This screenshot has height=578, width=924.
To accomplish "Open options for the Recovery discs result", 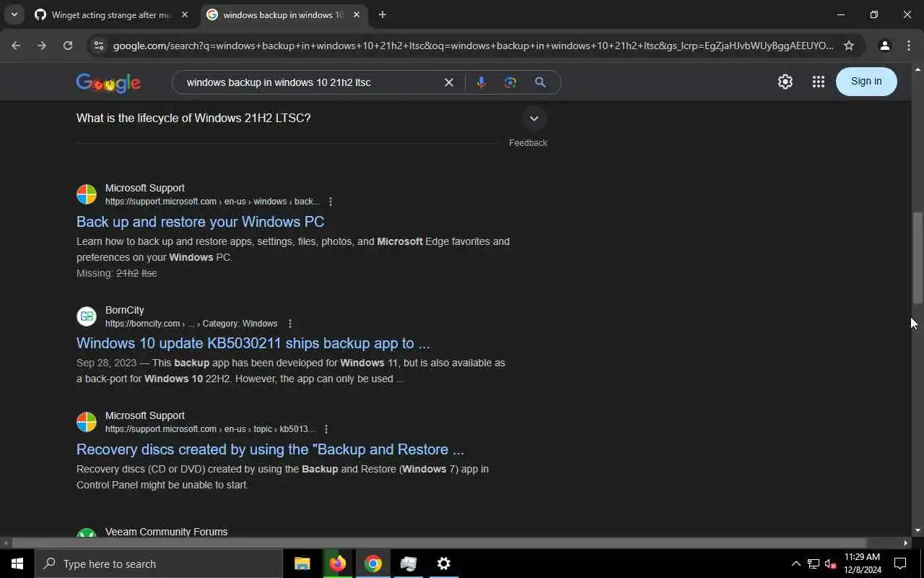I will [x=326, y=429].
